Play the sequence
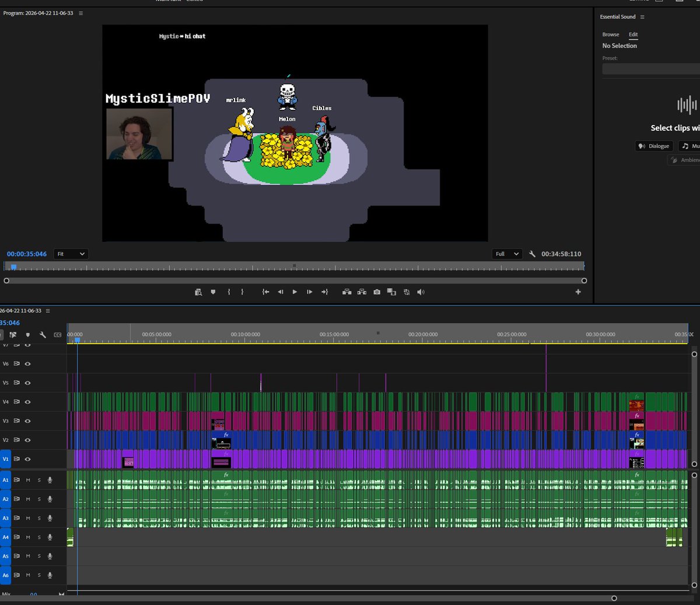The height and width of the screenshot is (605, 700). click(x=295, y=292)
